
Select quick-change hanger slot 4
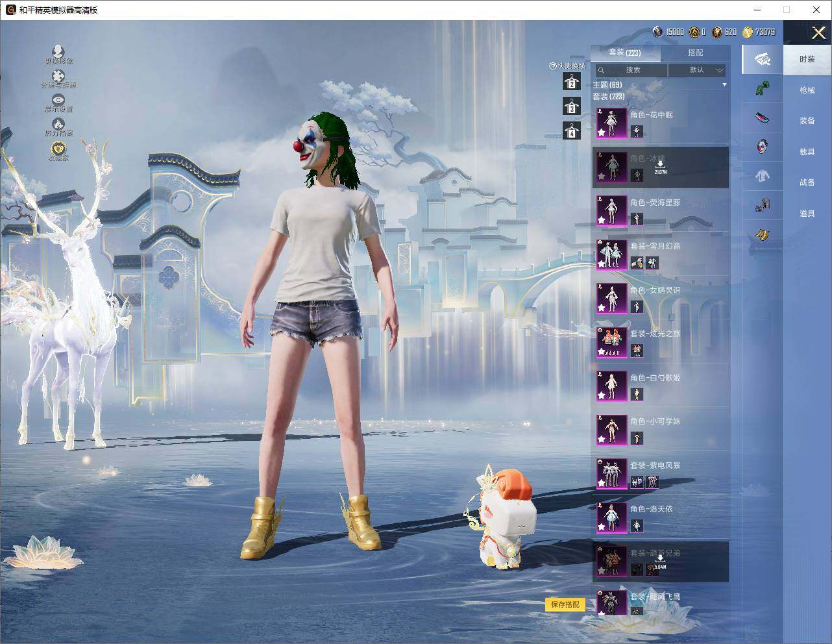[x=571, y=131]
